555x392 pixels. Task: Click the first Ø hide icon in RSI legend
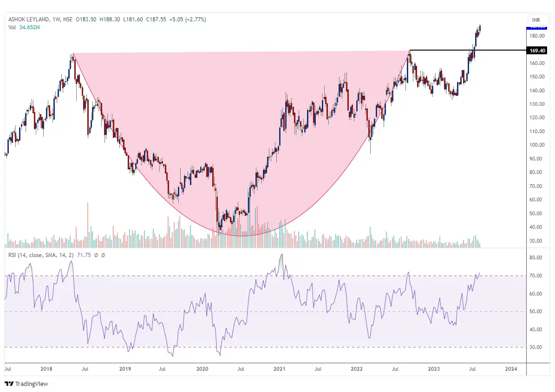tap(96, 255)
